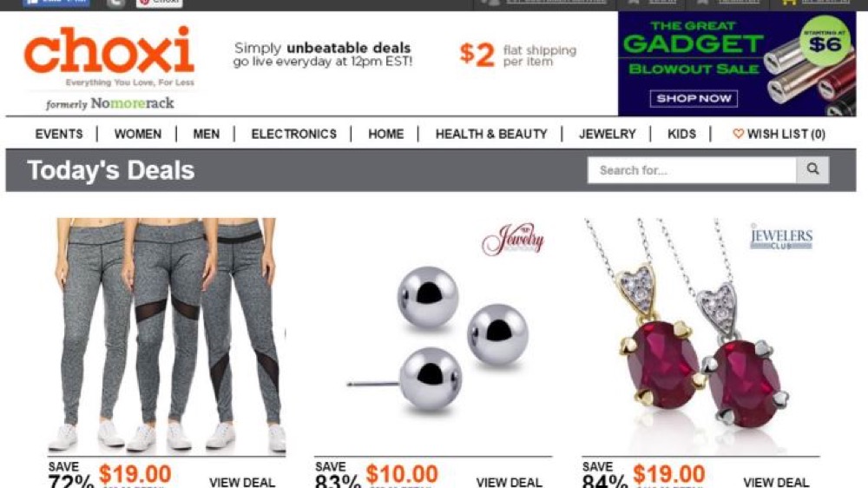Open the yellow shopping cart icon
Screen dimensions: 868x488
click(788, 3)
